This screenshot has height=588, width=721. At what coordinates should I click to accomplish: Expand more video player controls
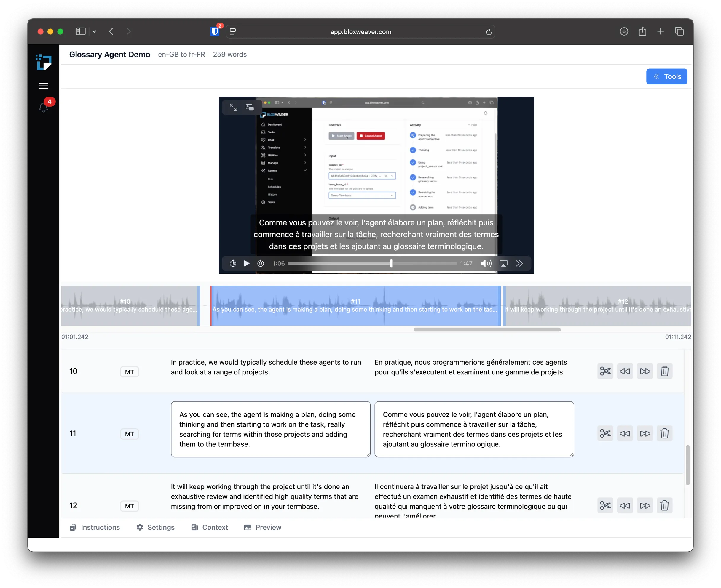pyautogui.click(x=519, y=263)
